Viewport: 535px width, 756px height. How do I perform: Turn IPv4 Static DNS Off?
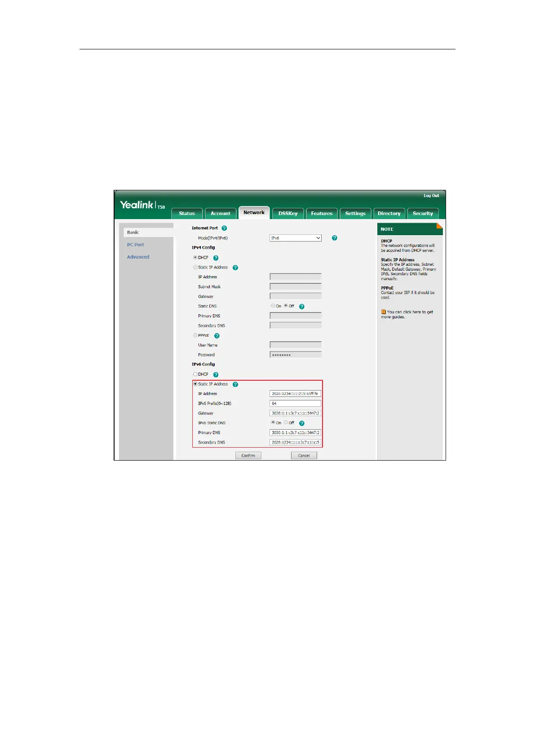[x=286, y=306]
